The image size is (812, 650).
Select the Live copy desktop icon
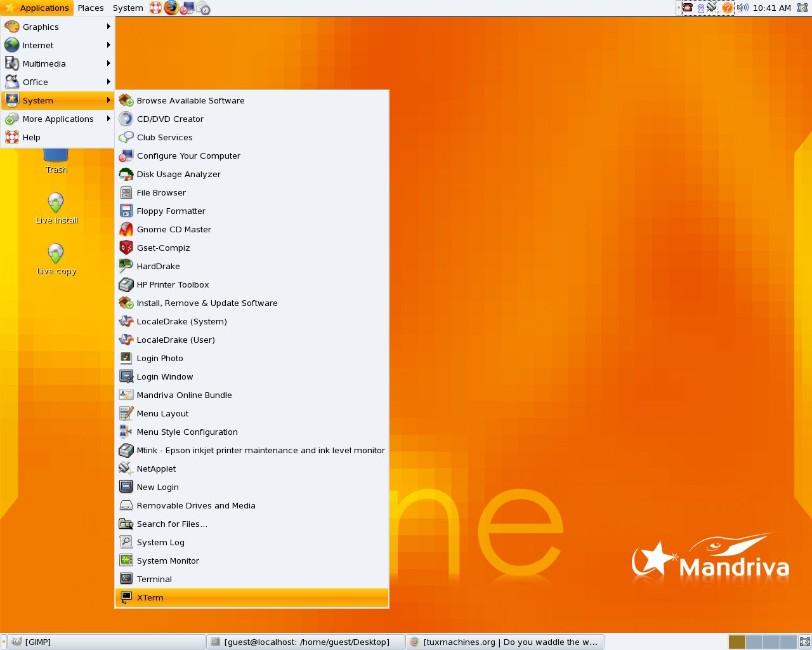(x=56, y=259)
